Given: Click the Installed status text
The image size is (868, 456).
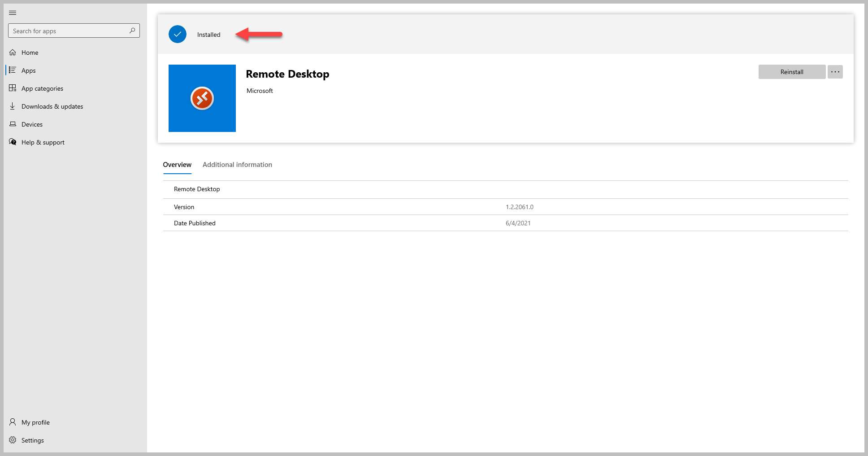Looking at the screenshot, I should [209, 35].
